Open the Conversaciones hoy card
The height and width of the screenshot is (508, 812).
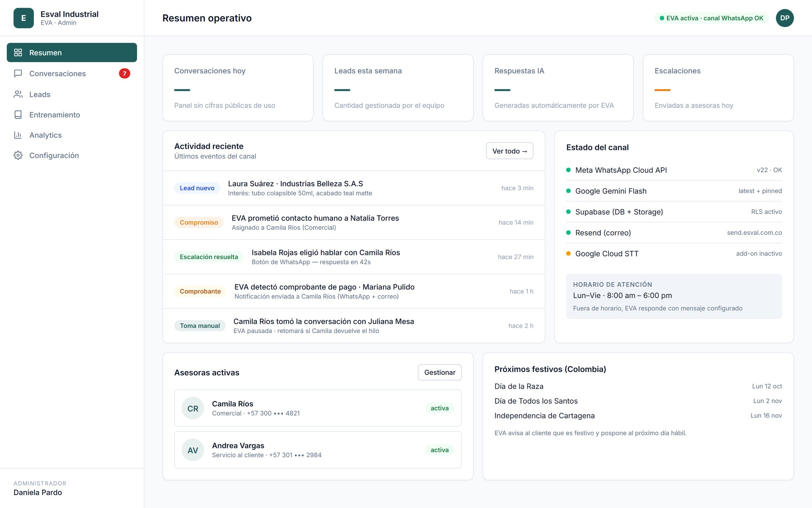click(x=238, y=88)
